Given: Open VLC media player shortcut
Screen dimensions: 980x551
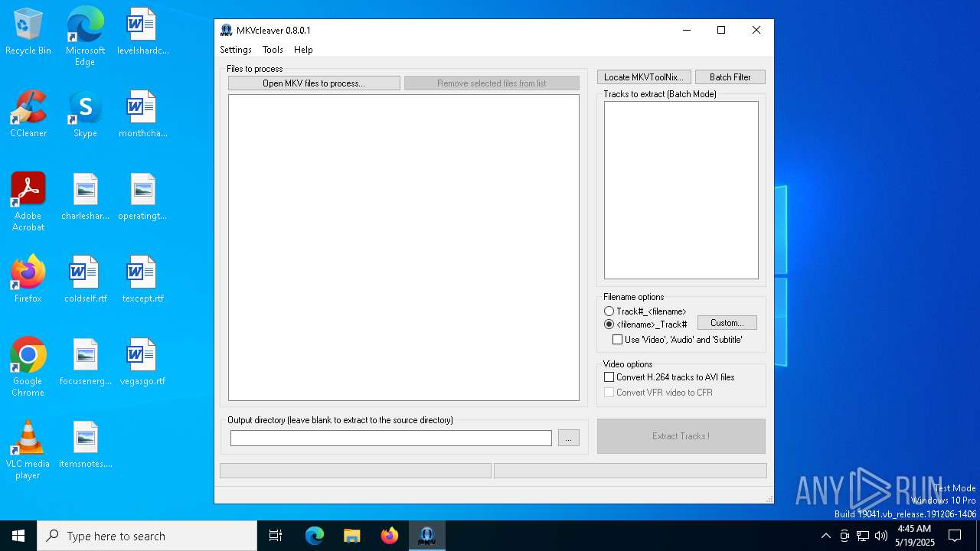Looking at the screenshot, I should [28, 450].
